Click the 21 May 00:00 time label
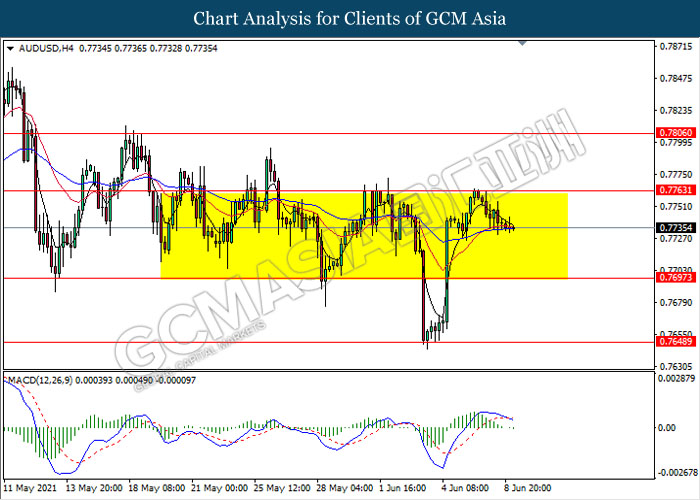 point(219,488)
